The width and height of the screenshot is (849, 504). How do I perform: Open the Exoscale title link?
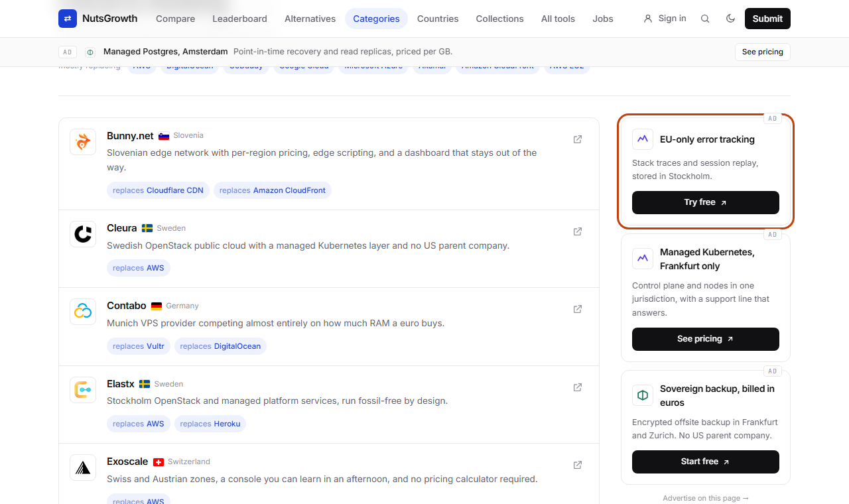point(127,462)
